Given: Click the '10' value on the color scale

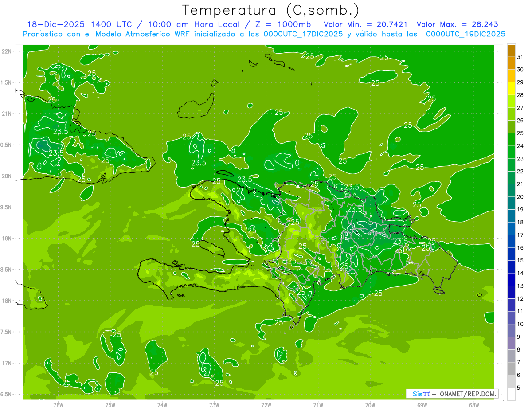Looking at the screenshot, I should (x=520, y=324).
